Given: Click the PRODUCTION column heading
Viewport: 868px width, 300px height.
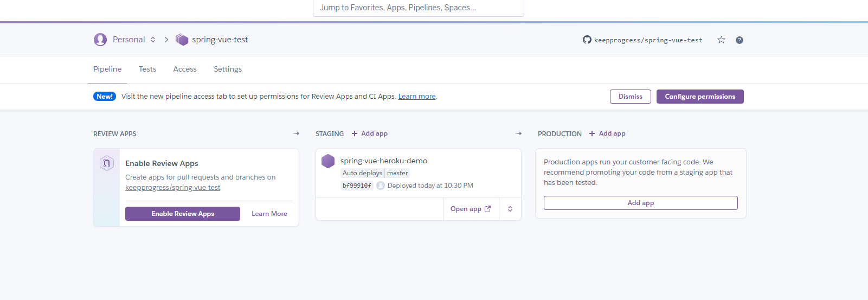Looking at the screenshot, I should [x=560, y=134].
